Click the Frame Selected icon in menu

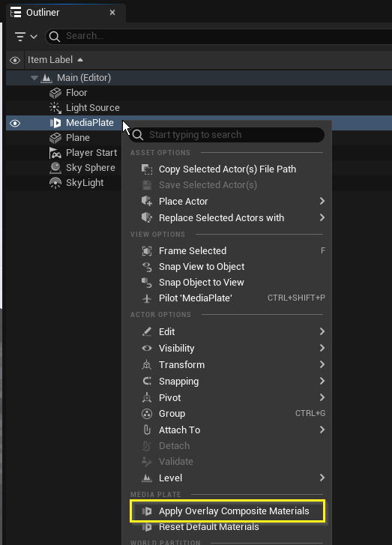coord(147,251)
